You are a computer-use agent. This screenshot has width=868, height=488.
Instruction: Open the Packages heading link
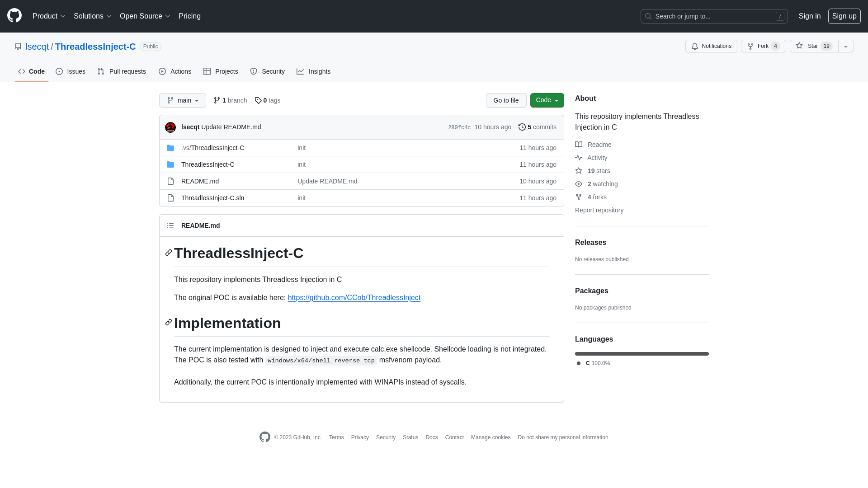[x=591, y=291]
